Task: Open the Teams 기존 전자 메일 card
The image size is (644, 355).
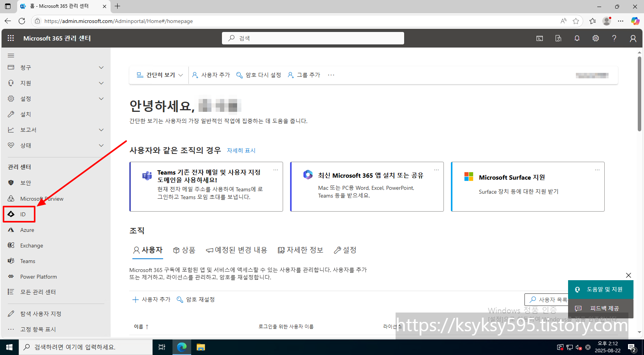Action: click(206, 187)
